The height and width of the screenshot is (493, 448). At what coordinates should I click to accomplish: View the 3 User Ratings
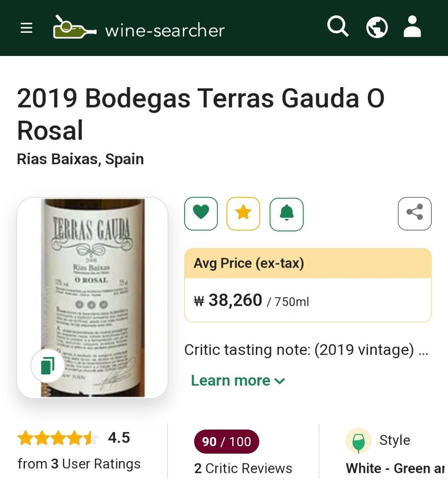tap(79, 464)
